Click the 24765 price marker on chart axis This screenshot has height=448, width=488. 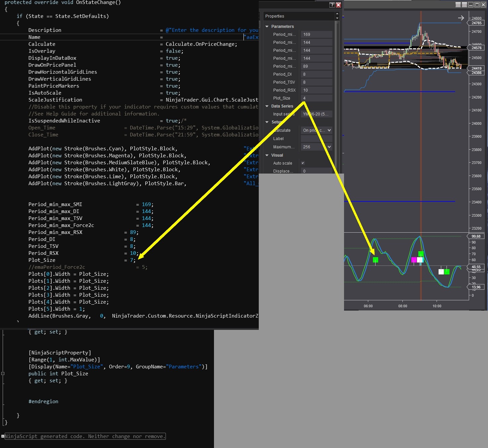(476, 23)
